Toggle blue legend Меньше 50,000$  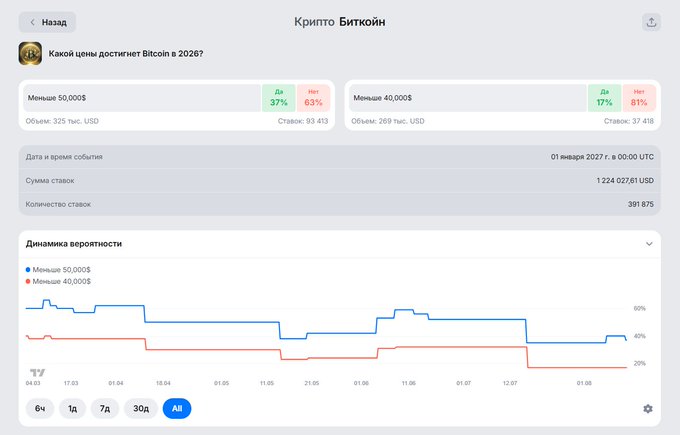[58, 270]
